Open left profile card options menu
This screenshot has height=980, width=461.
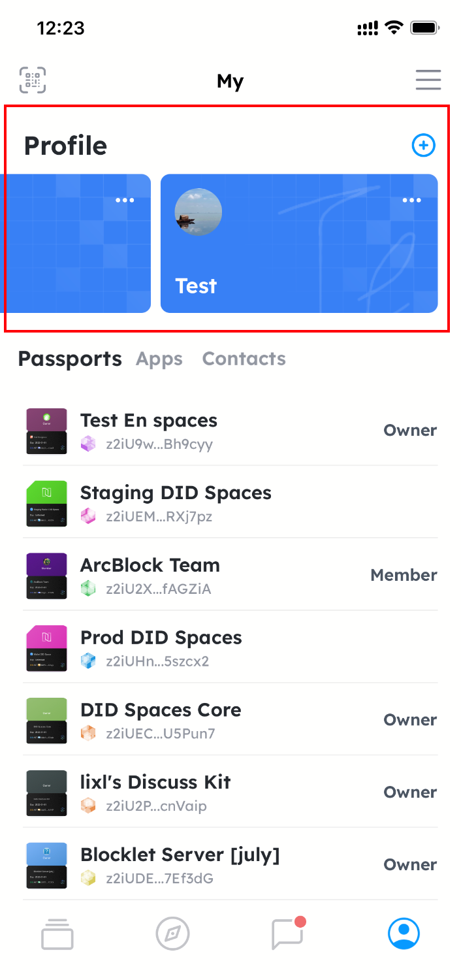tap(125, 200)
